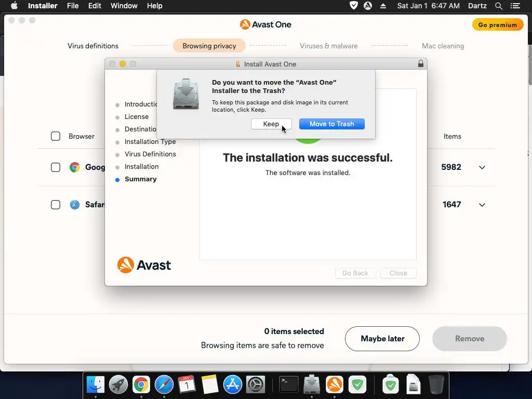532x399 pixels.
Task: Click the date and time in menu bar
Action: 428,6
